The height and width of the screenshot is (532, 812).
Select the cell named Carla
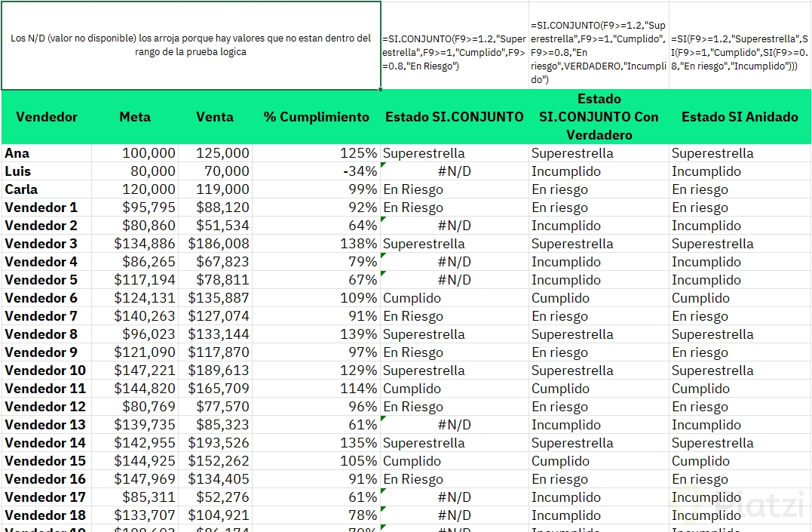pos(47,189)
